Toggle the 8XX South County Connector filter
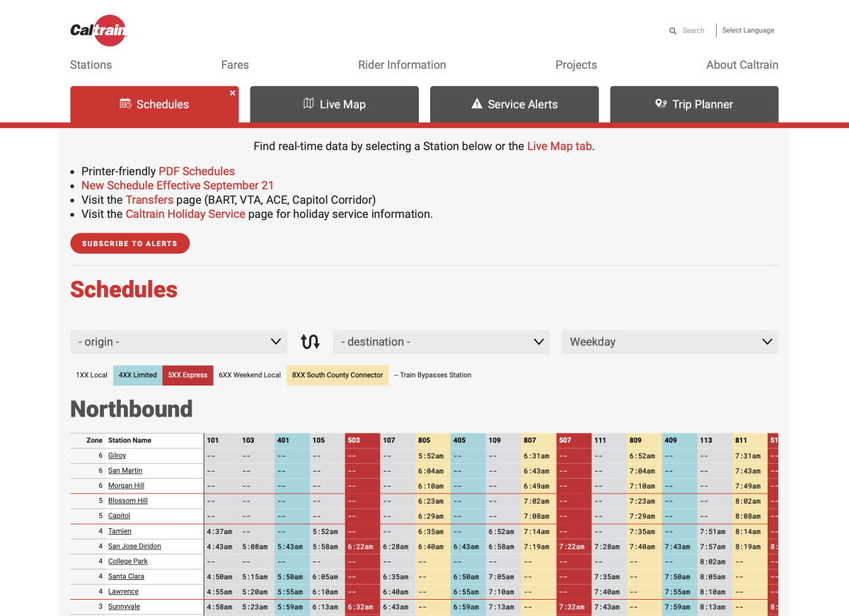This screenshot has width=849, height=616. tap(337, 375)
